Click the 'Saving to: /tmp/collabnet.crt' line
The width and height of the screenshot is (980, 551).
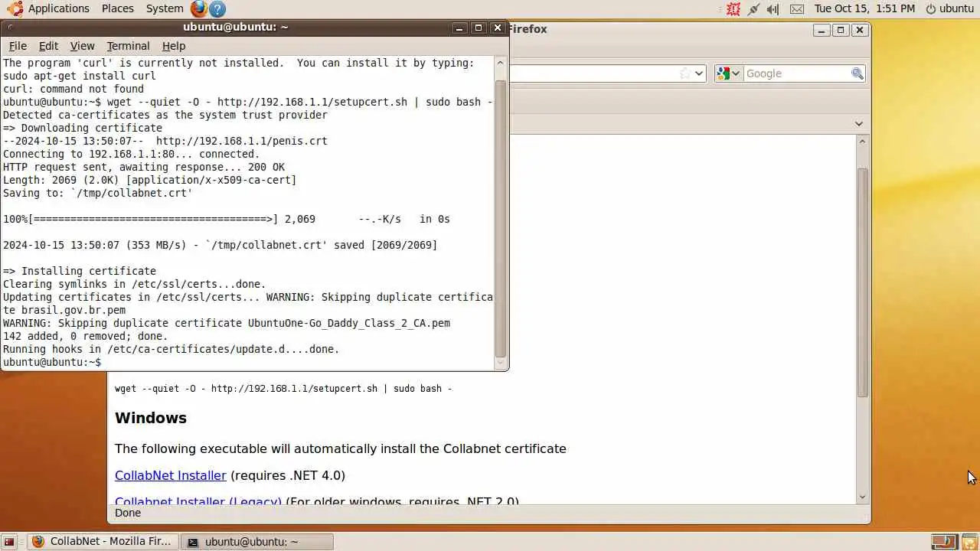click(98, 193)
